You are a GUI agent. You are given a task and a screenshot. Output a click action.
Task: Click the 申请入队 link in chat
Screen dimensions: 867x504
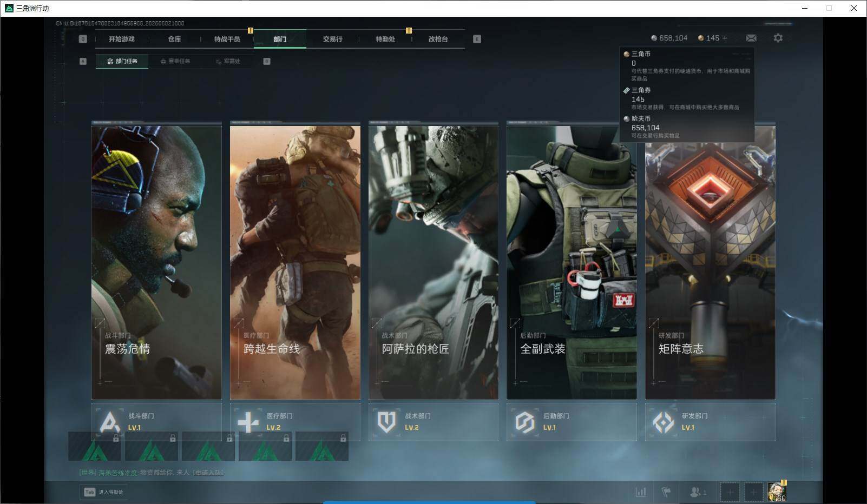(x=208, y=473)
